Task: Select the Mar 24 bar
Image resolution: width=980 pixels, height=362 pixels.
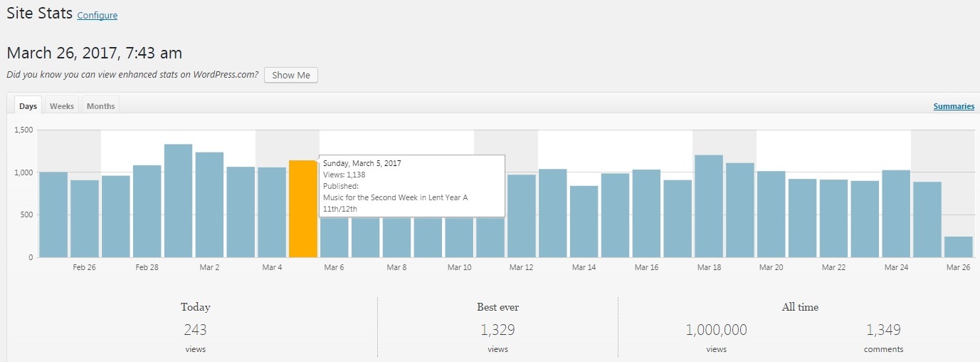Action: pyautogui.click(x=896, y=214)
